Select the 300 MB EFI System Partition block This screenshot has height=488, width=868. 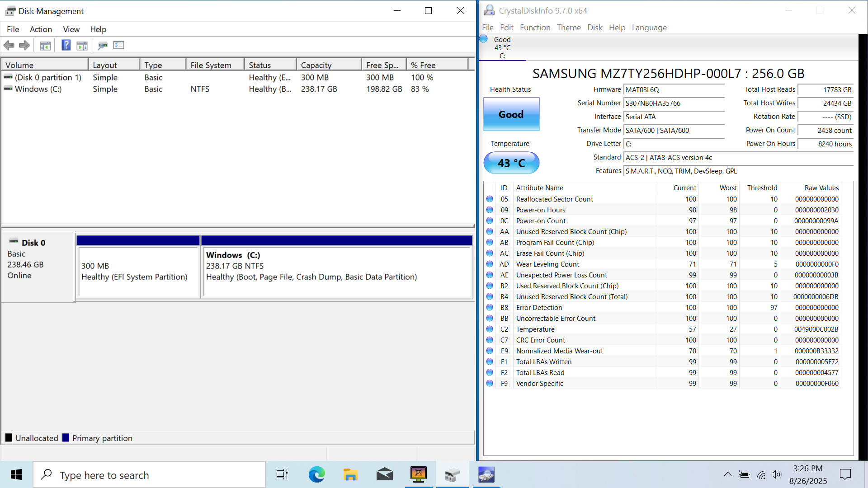pyautogui.click(x=138, y=271)
